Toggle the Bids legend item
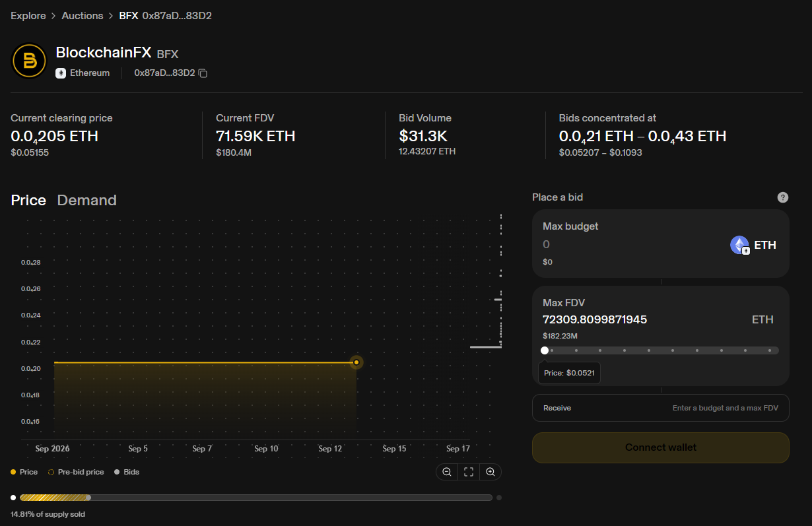Screen dimensions: 812x526 (127, 472)
